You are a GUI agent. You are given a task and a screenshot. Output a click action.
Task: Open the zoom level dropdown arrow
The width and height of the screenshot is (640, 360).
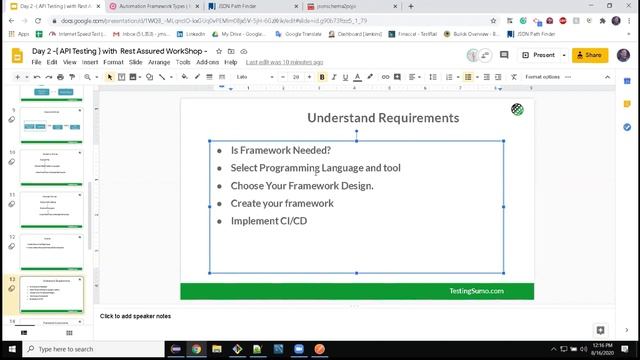pyautogui.click(x=97, y=77)
